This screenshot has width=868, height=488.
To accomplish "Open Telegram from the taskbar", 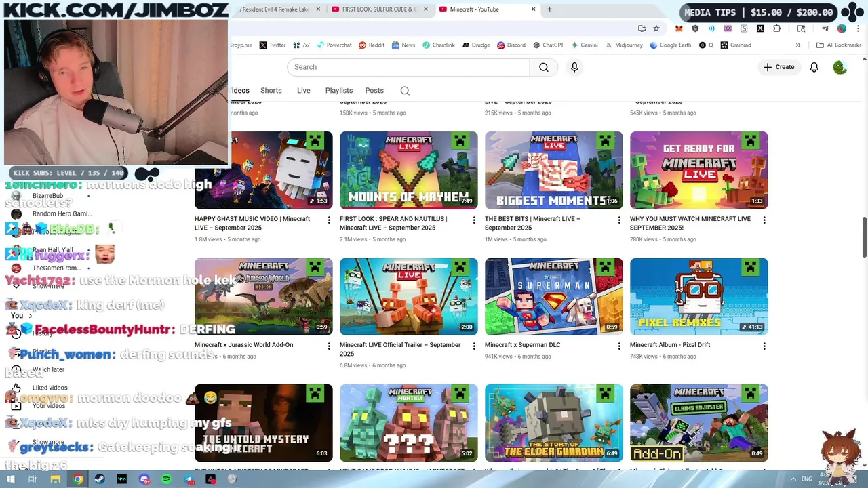I will coord(189,479).
